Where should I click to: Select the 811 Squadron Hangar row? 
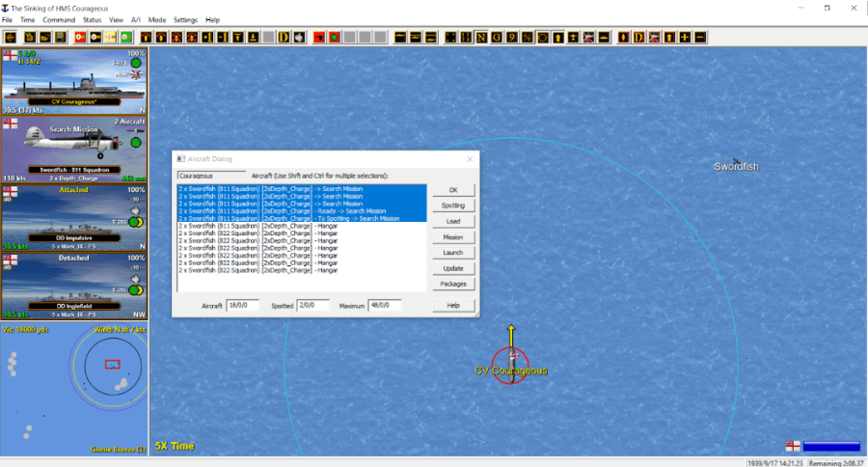pyautogui.click(x=302, y=226)
